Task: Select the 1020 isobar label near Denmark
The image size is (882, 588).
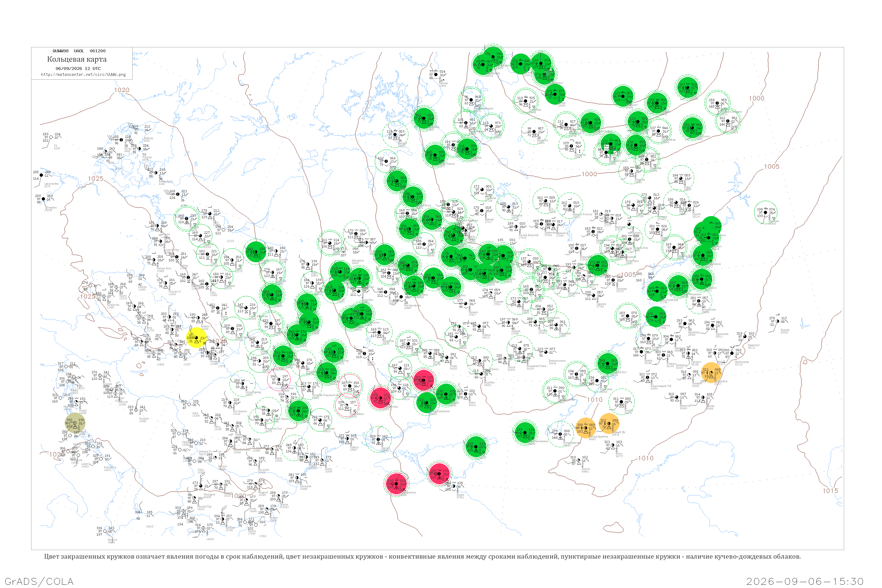Action: tap(121, 90)
